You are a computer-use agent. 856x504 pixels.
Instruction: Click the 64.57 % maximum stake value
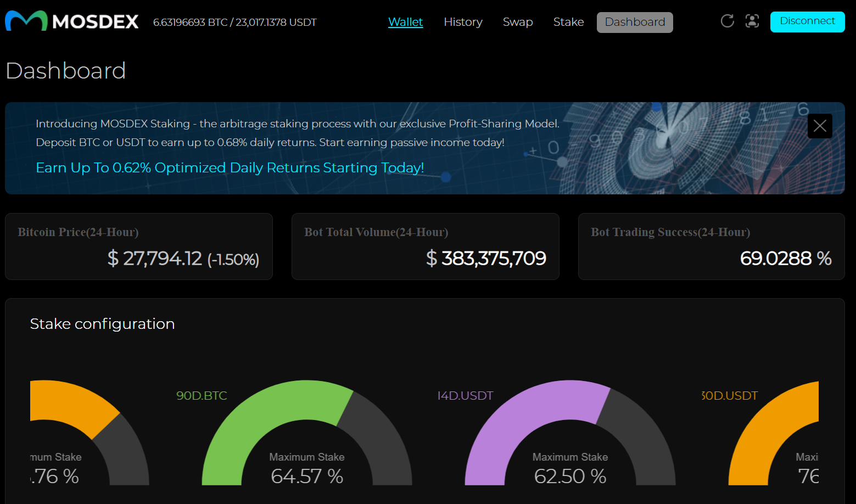(307, 476)
